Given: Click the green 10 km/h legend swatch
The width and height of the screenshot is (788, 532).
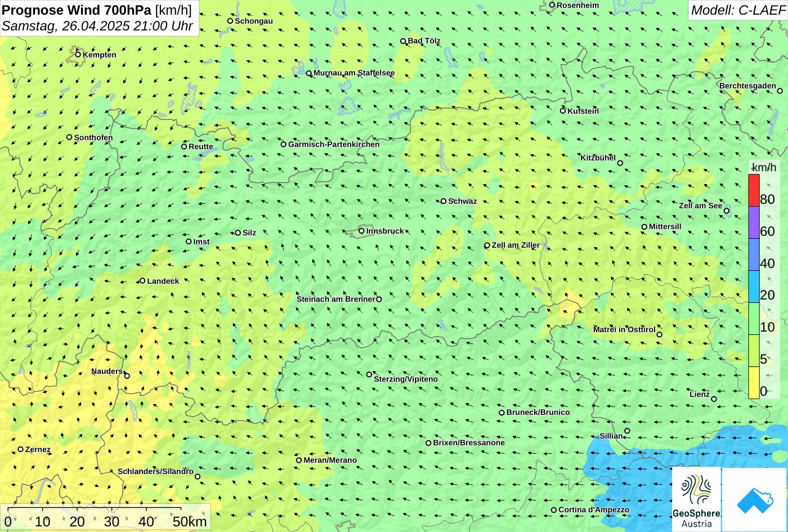Looking at the screenshot, I should click(x=754, y=319).
